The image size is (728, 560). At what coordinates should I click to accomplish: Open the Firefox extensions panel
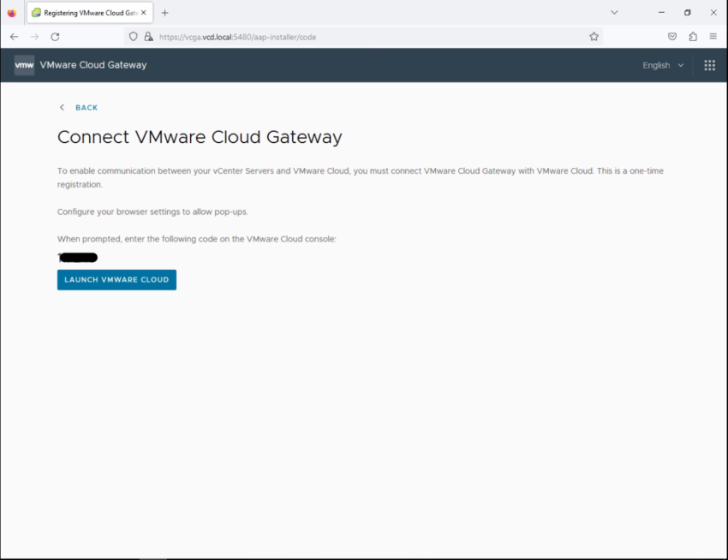point(692,36)
